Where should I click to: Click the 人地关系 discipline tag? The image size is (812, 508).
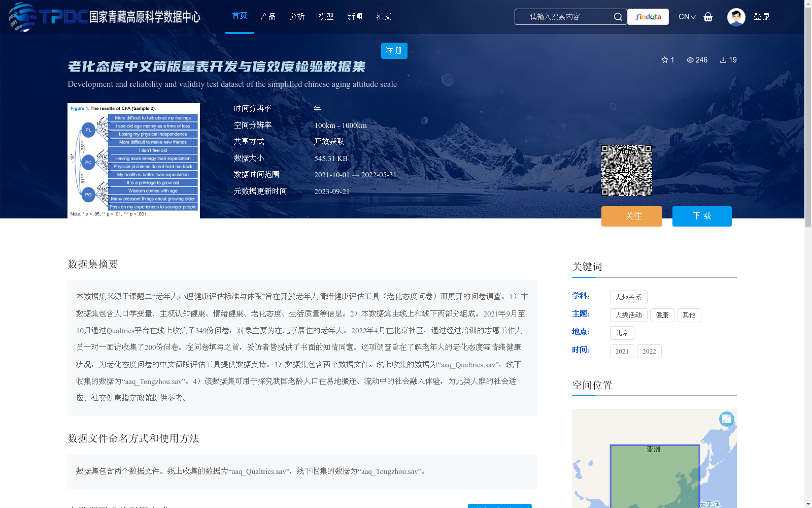coord(628,297)
